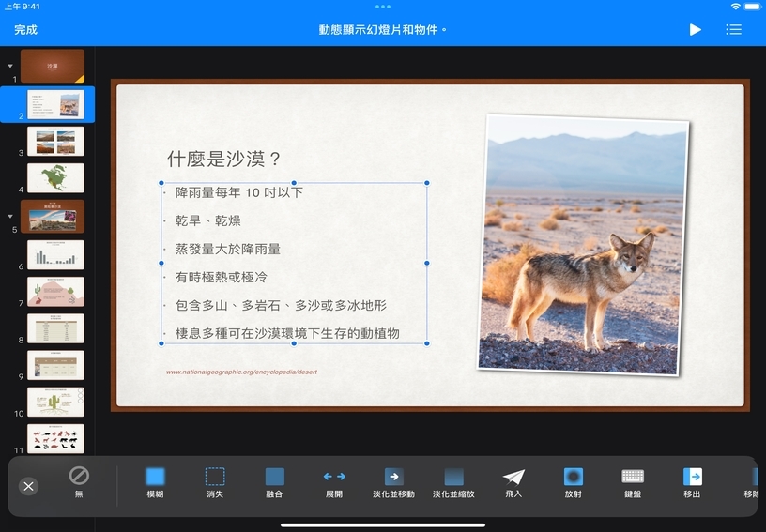Select the 飛入 paper plane effect
Image resolution: width=766 pixels, height=532 pixels.
coord(513,482)
